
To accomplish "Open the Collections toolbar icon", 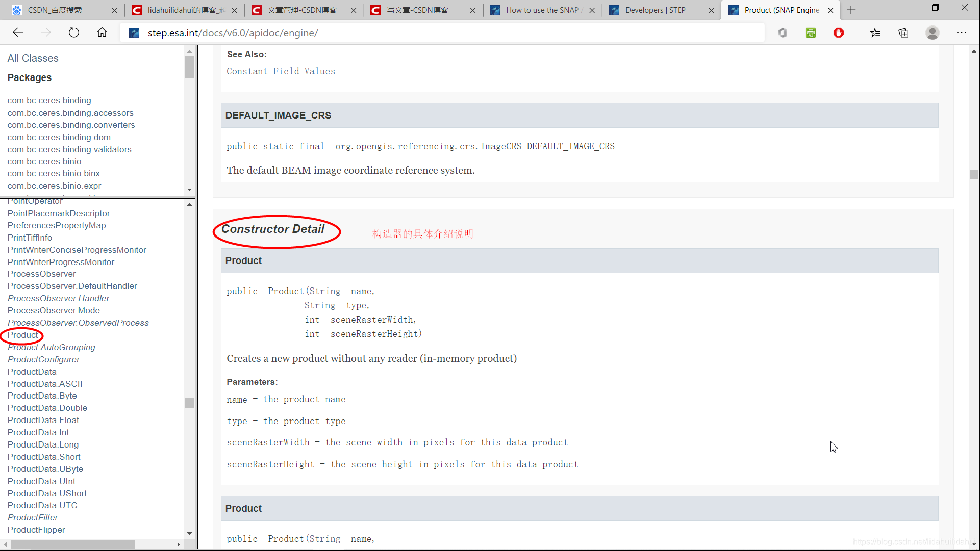I will coord(903,33).
